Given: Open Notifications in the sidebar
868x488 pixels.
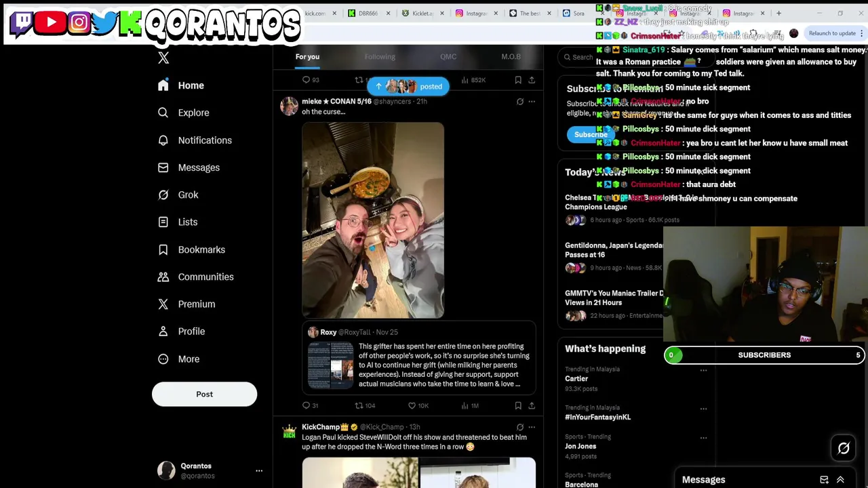Looking at the screenshot, I should 195,140.
